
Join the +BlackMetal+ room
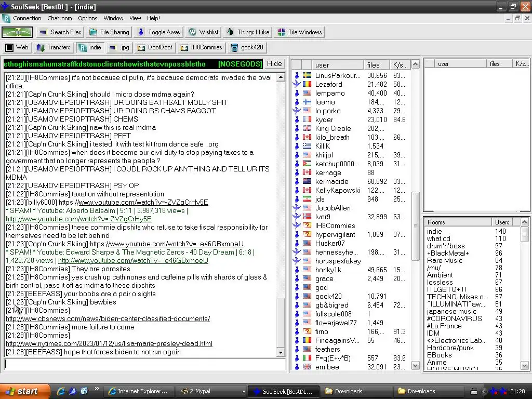[x=447, y=254]
